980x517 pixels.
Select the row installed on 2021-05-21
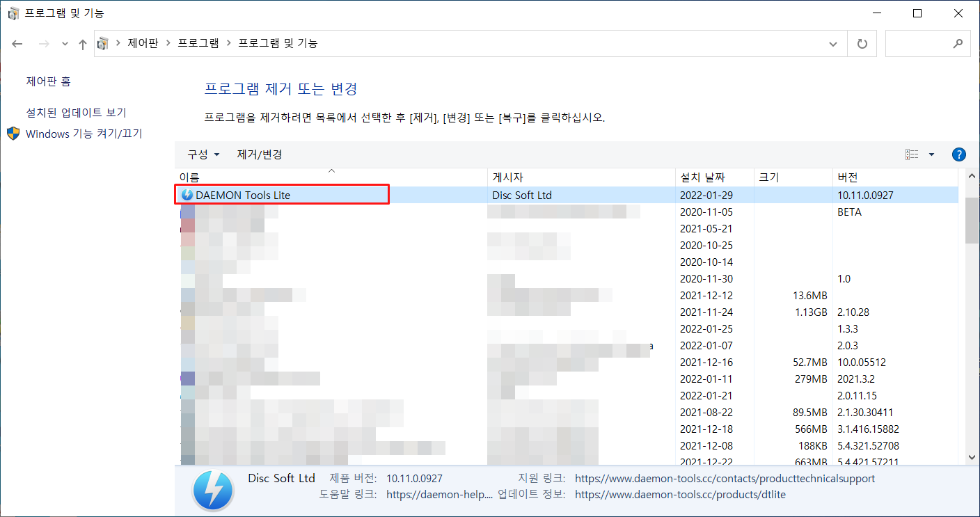tap(567, 228)
